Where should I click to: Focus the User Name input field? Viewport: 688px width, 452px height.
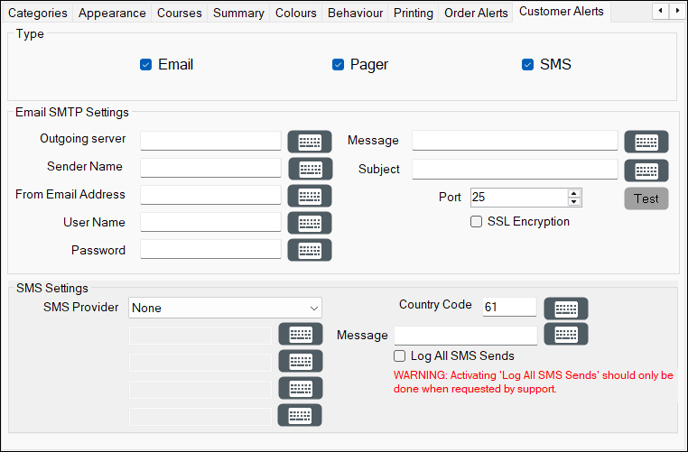click(x=211, y=222)
